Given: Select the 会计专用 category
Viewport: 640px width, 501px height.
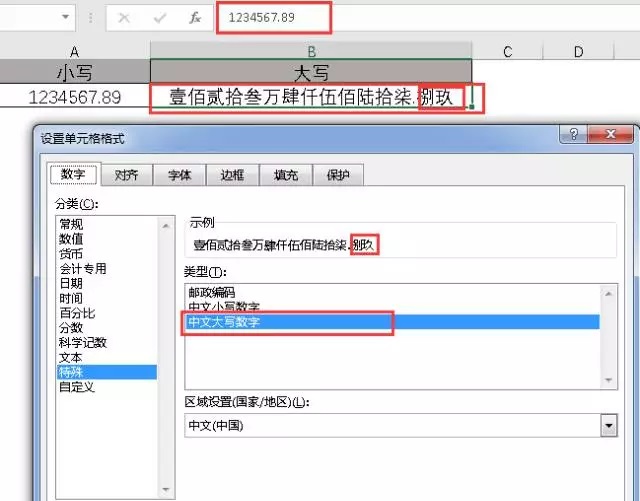Looking at the screenshot, I should click(83, 269).
